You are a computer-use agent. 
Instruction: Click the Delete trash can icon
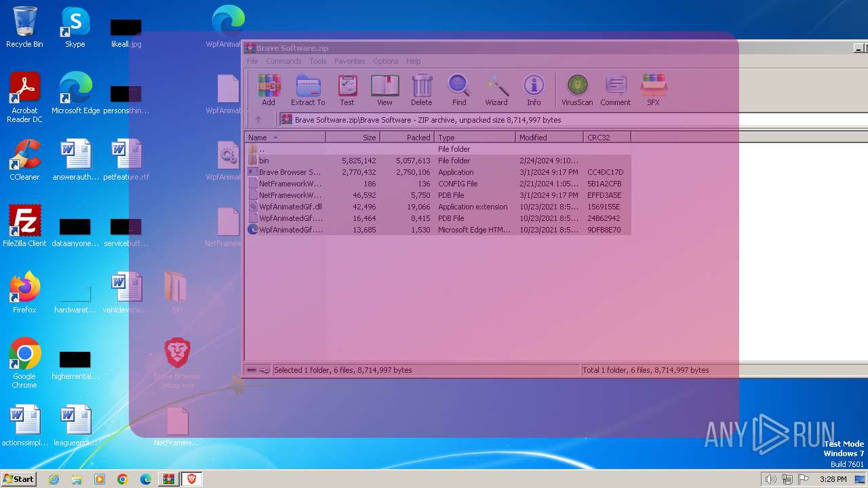pos(421,90)
